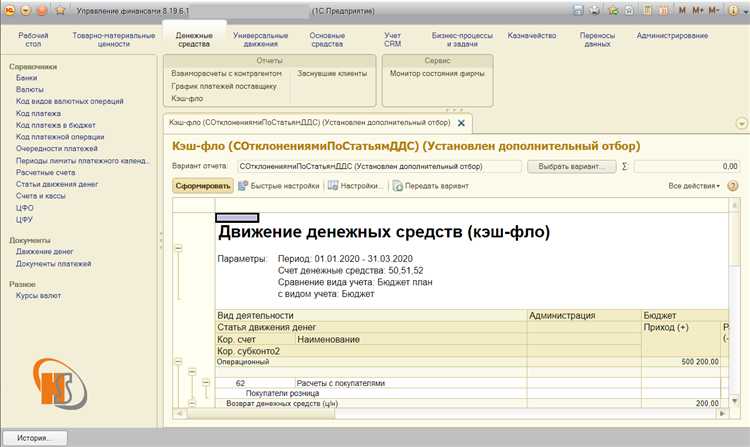
Task: Click the print icon in title bar
Action: point(595,11)
